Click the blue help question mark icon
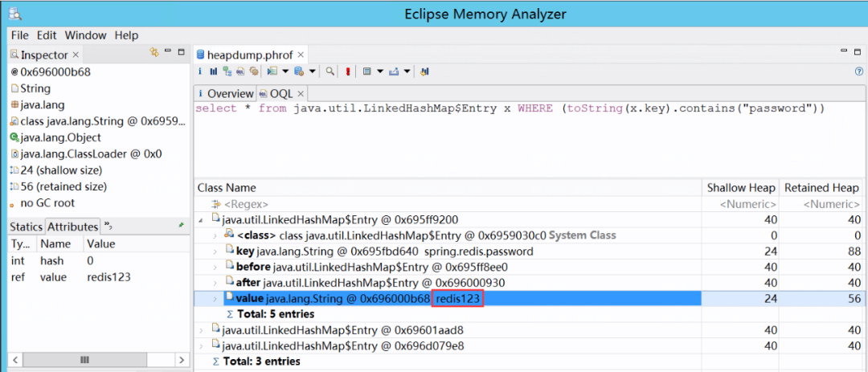This screenshot has height=372, width=868. pyautogui.click(x=858, y=71)
